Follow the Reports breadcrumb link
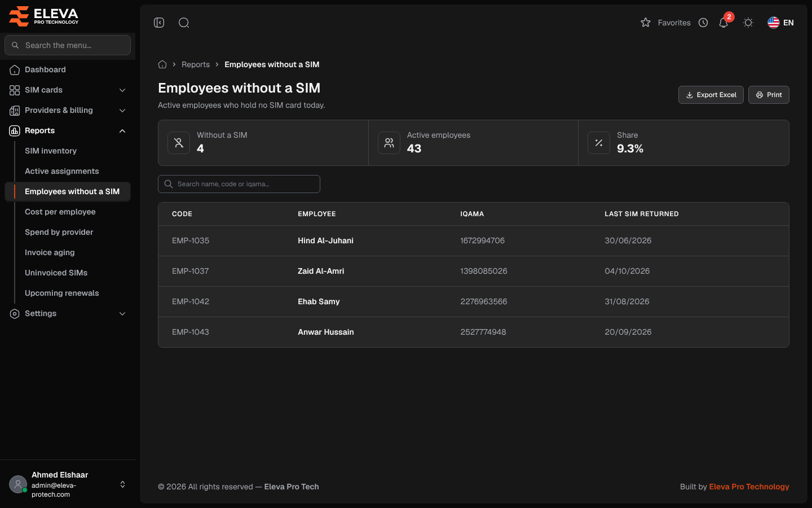This screenshot has width=812, height=508. click(196, 64)
